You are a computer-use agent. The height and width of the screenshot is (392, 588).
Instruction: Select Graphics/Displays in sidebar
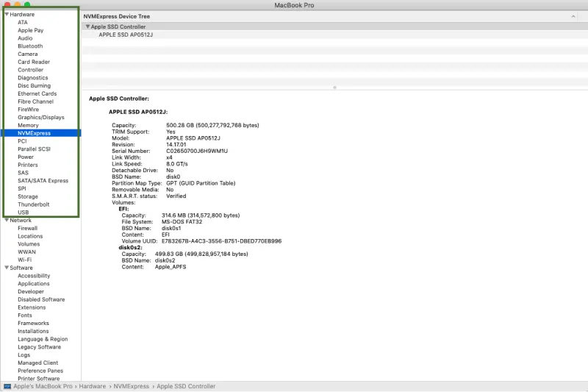point(41,117)
